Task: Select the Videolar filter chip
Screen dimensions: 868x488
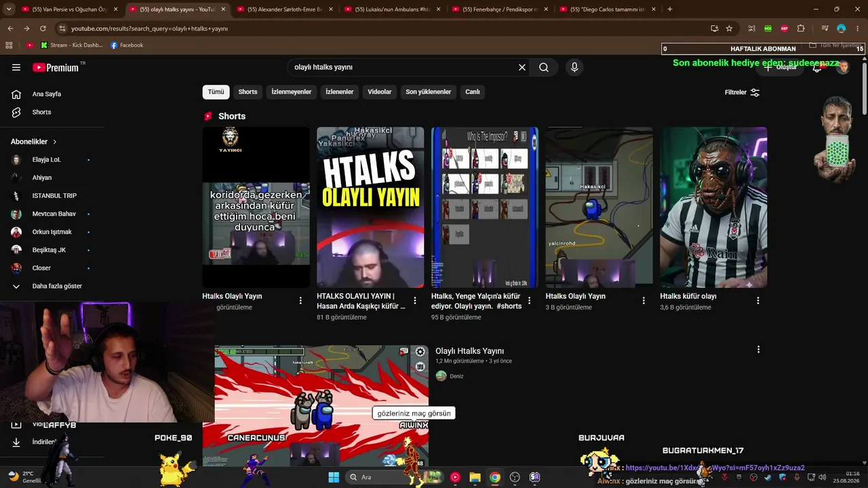Action: [380, 92]
